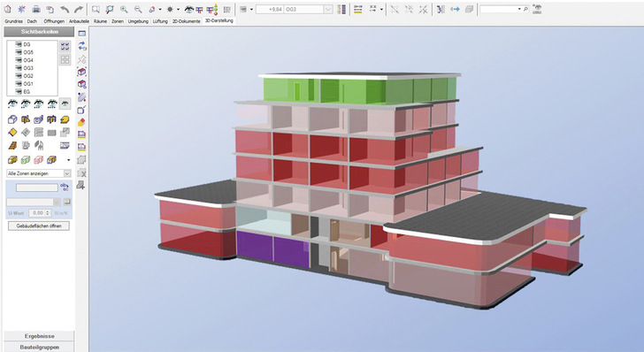This screenshot has width=644, height=352.
Task: Switch to the Grundriss tab
Action: pos(13,21)
